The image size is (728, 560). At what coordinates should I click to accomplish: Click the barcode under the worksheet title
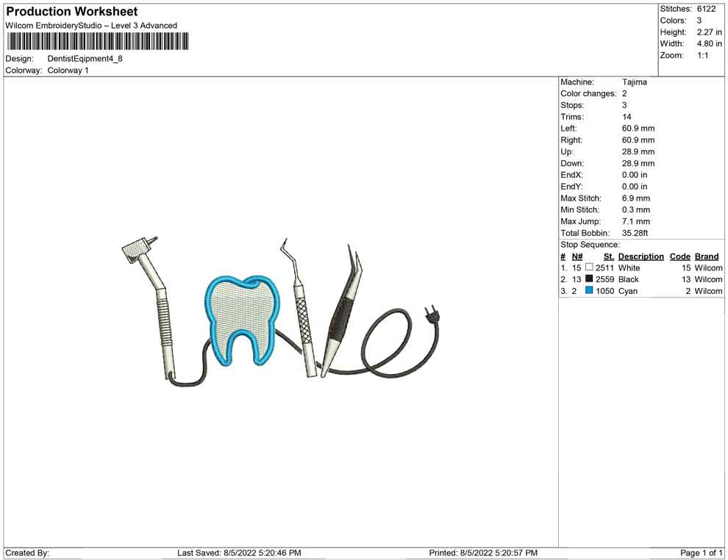[99, 41]
